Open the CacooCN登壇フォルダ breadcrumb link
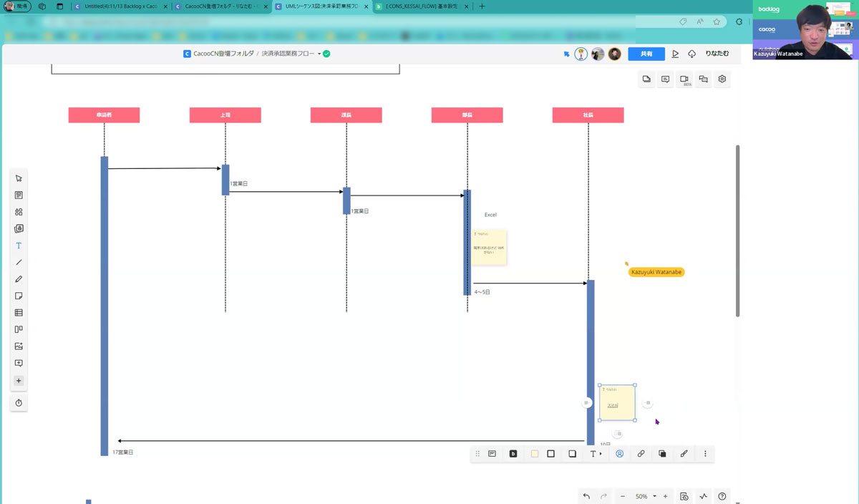Viewport: 859px width, 504px height. point(223,54)
